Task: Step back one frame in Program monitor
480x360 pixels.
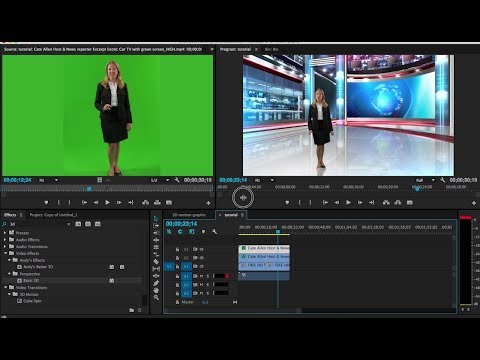Action: pos(337,202)
